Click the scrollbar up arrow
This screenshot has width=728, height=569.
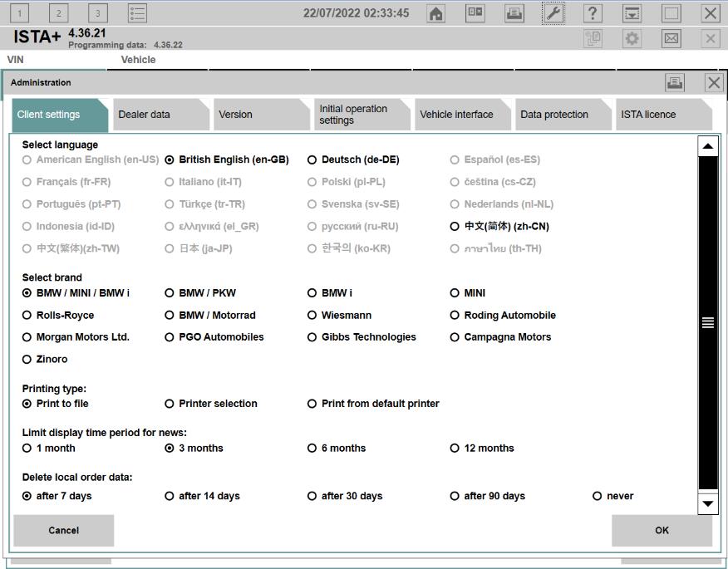coord(708,146)
